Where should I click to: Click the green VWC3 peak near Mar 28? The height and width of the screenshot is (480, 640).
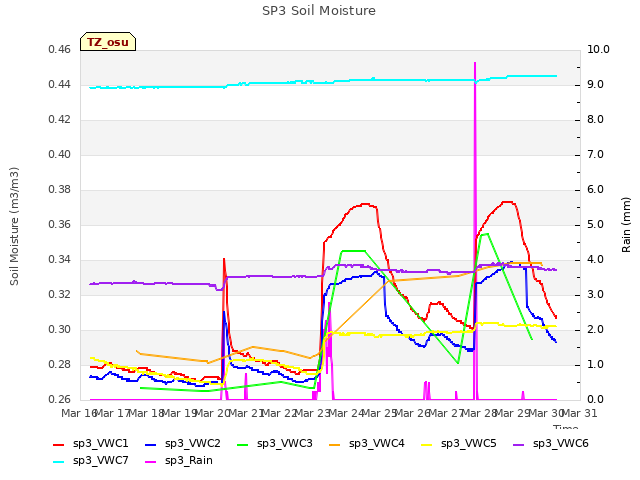484,235
